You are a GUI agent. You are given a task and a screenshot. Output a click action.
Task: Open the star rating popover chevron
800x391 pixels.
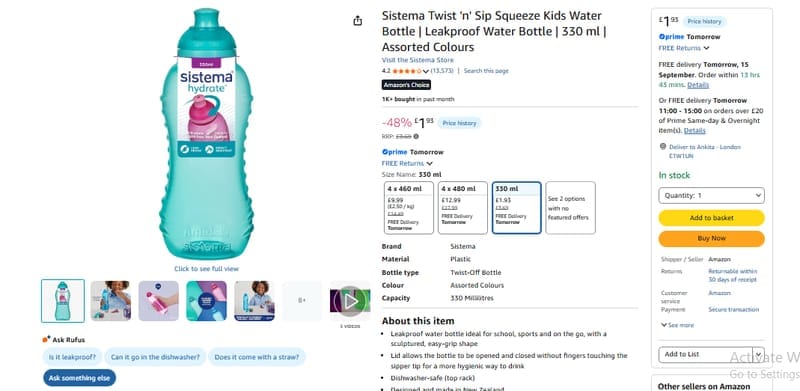coord(426,71)
